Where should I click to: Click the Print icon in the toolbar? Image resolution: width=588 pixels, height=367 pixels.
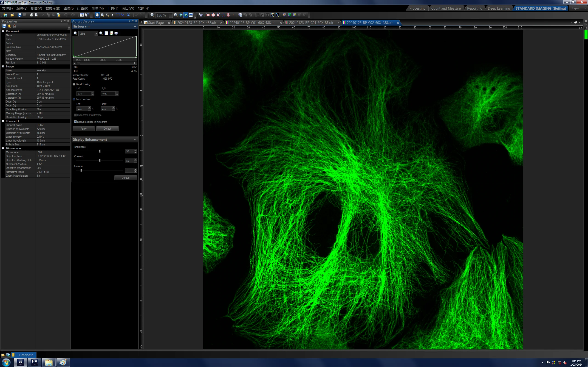[31, 15]
